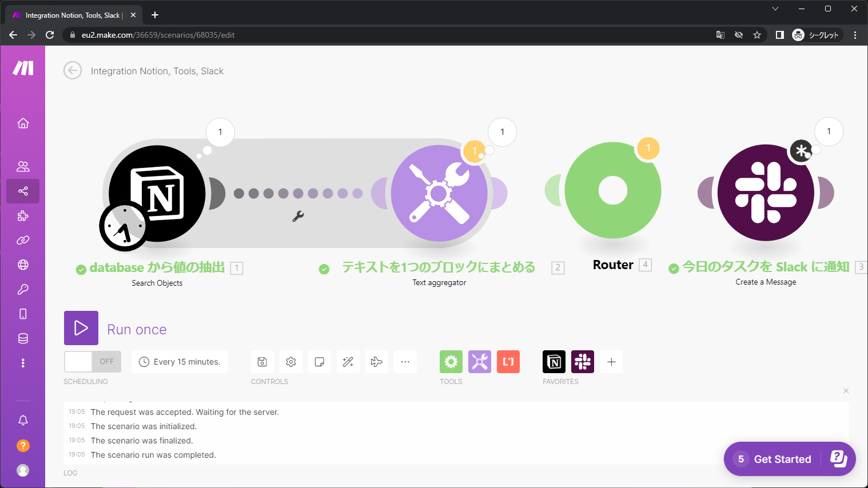Open the green Flow control tools icon
This screenshot has width=868, height=488.
451,362
